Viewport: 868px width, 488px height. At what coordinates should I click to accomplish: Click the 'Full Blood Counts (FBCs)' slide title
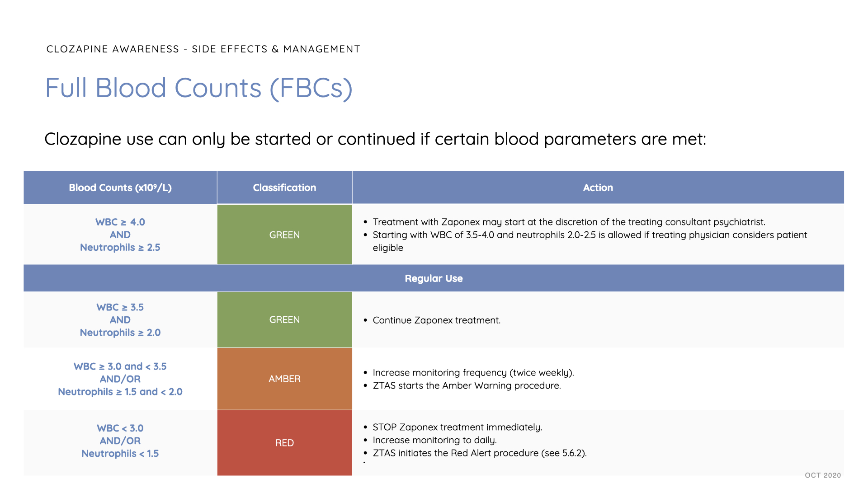(x=198, y=88)
